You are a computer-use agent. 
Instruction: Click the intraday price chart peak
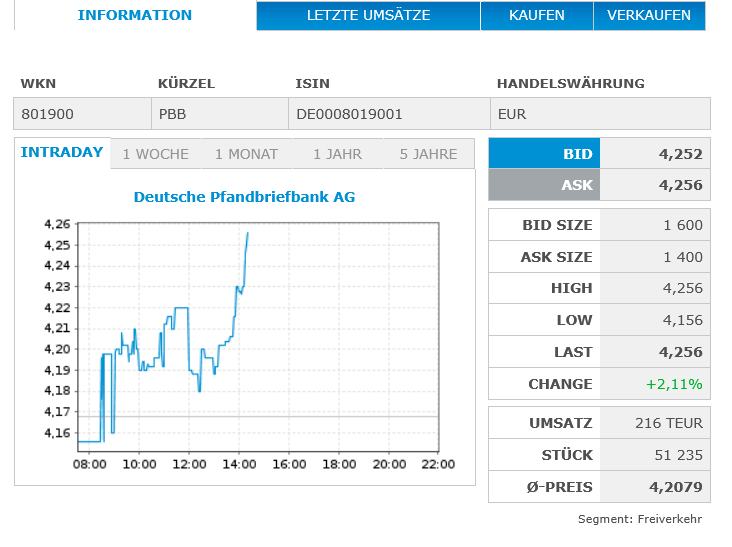tap(248, 234)
